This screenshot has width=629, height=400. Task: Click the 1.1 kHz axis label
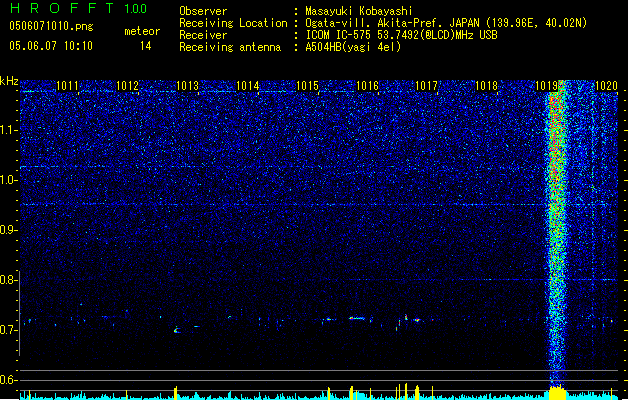9,131
